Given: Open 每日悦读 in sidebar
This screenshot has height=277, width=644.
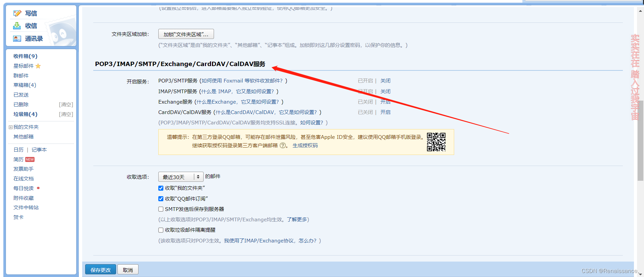Looking at the screenshot, I should [x=23, y=188].
